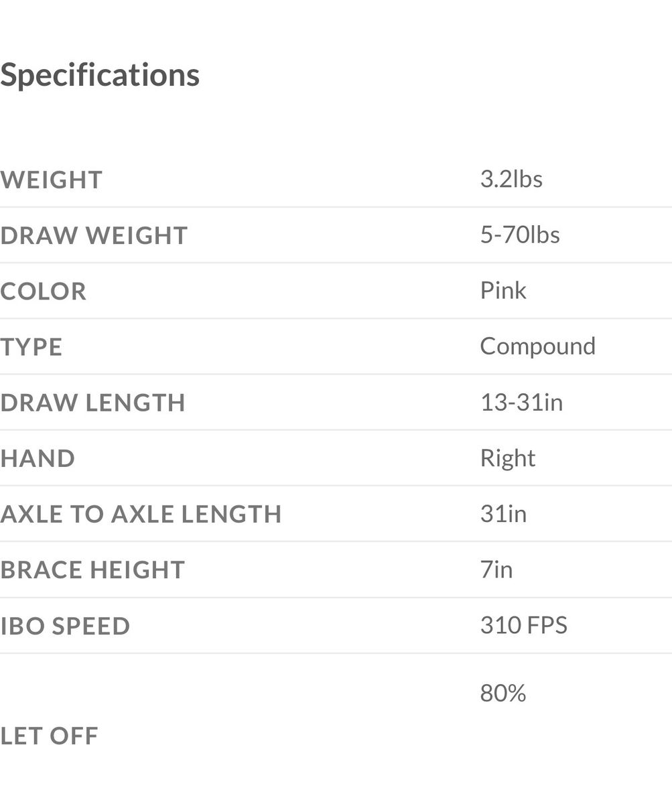Select the 5-70lbs draw weight value
The height and width of the screenshot is (804, 672).
[520, 234]
